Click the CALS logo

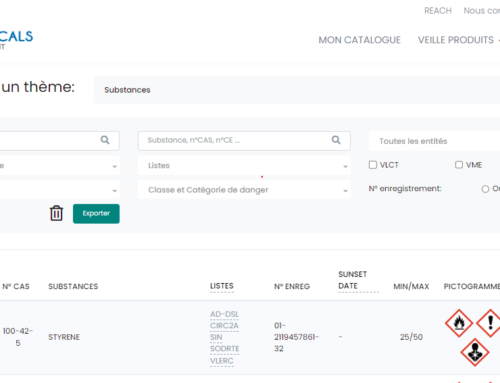click(x=16, y=39)
